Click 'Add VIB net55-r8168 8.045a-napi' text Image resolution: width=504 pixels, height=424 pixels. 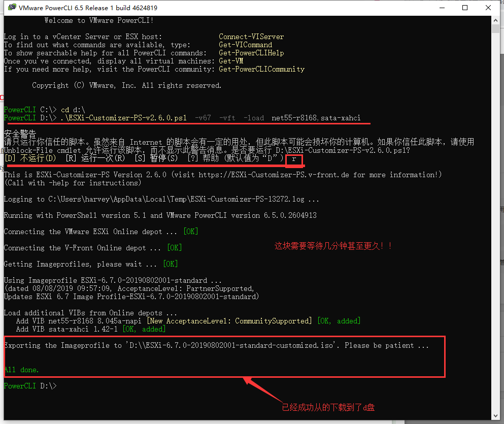(x=79, y=321)
